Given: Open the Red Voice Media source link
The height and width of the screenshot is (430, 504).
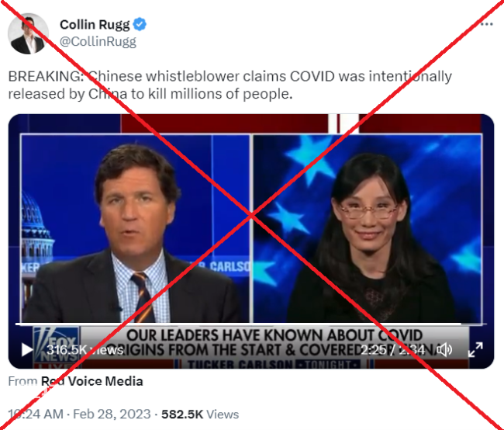Looking at the screenshot, I should click(92, 381).
